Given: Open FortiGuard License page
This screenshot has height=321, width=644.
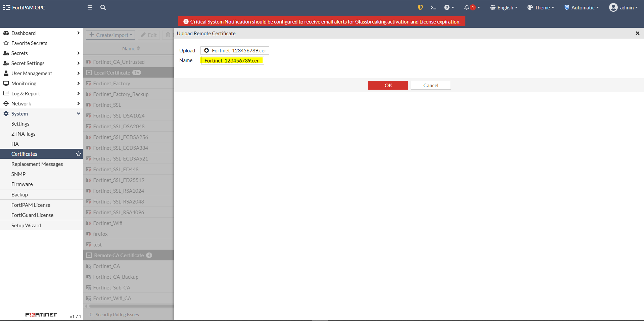Looking at the screenshot, I should tap(41, 215).
